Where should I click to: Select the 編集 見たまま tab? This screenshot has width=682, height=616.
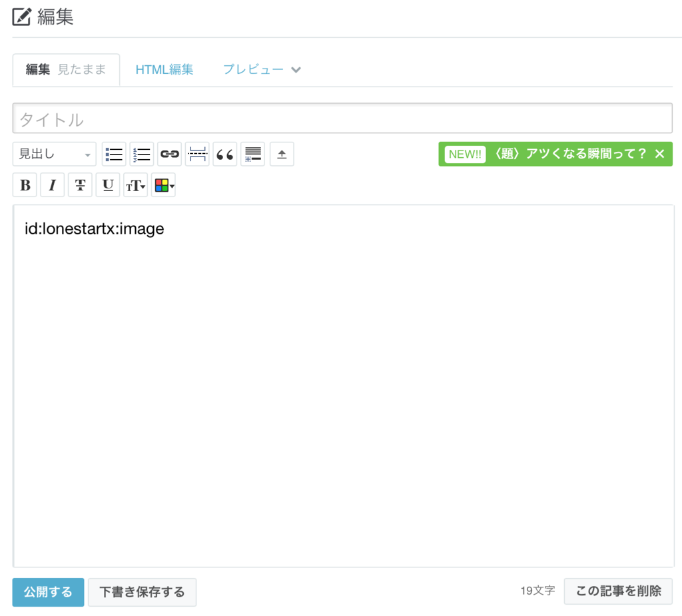[65, 69]
